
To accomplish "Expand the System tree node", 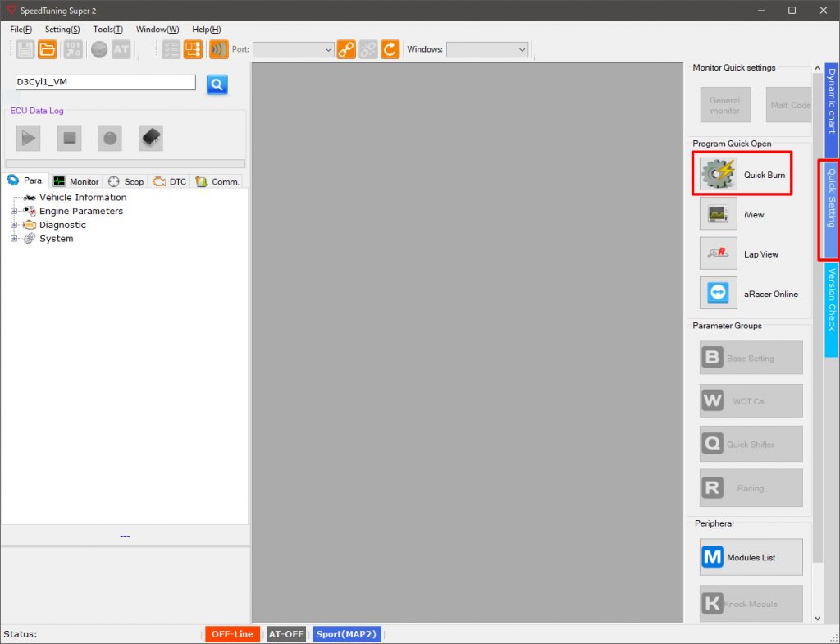I will [14, 239].
